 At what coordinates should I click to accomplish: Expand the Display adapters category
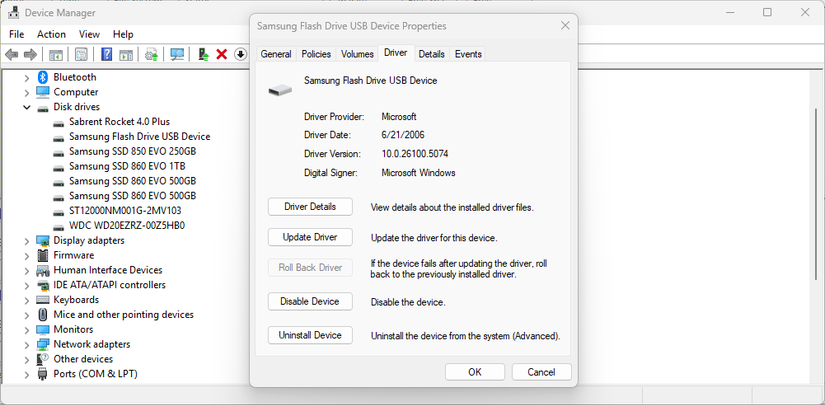pos(27,240)
